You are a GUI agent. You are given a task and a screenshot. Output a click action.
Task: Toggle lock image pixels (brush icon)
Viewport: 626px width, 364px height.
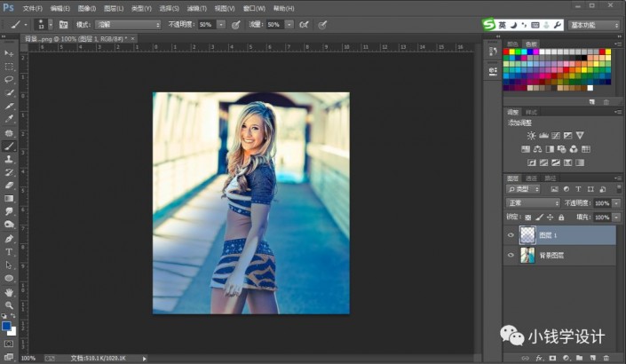tap(539, 218)
